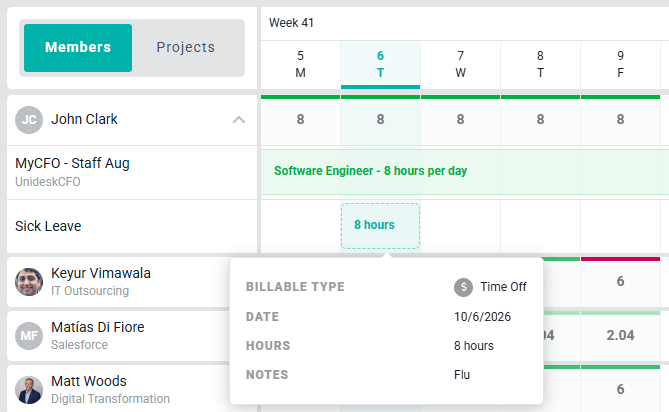Select the Thursday 8 day header
Screen dimensions: 669x412
tap(540, 64)
